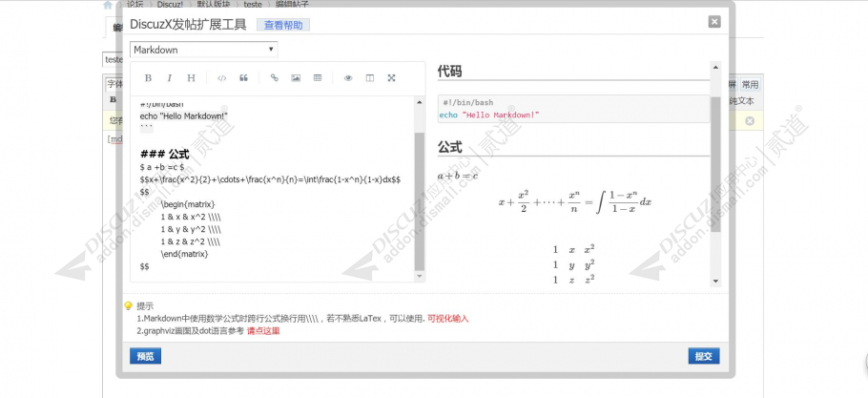
Task: Open the 请点这里 graphviz reference link
Action: [263, 331]
